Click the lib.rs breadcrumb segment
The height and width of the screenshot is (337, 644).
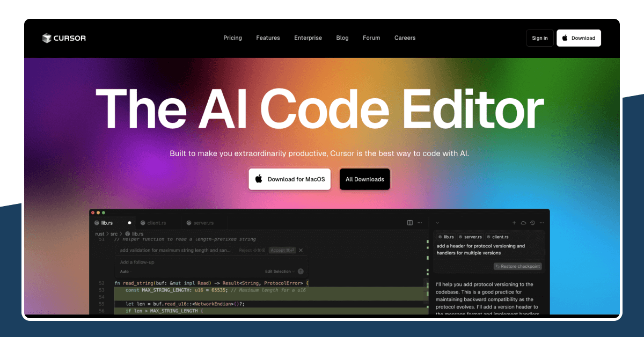135,234
